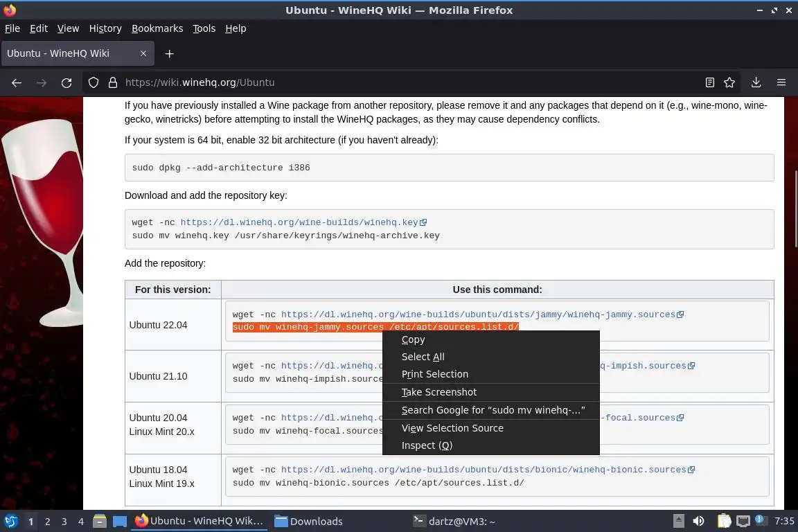Open the Tools menu
This screenshot has width=798, height=532.
[204, 28]
